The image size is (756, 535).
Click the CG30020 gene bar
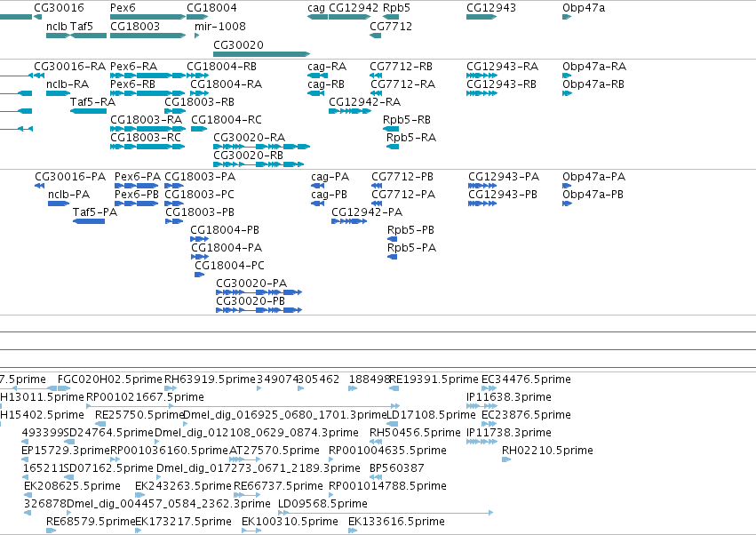pos(261,54)
